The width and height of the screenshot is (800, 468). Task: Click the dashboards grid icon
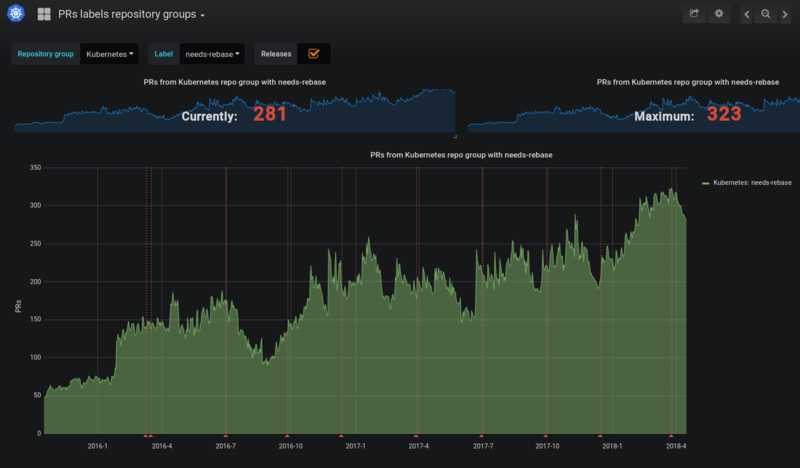(x=44, y=14)
